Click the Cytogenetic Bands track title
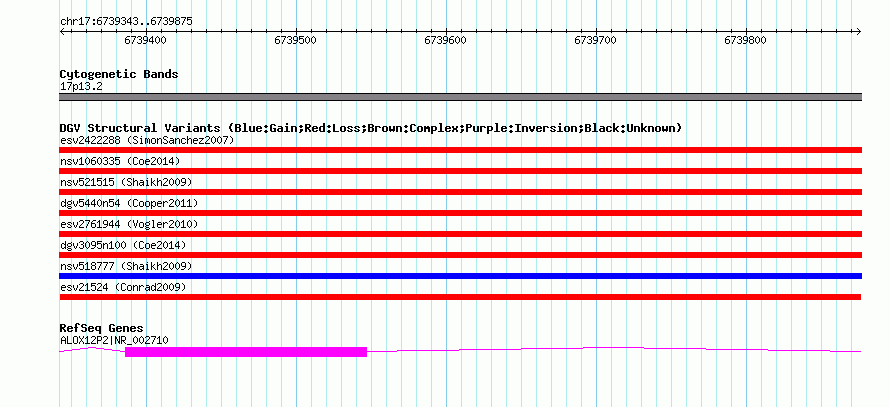890x407 pixels. [x=119, y=74]
